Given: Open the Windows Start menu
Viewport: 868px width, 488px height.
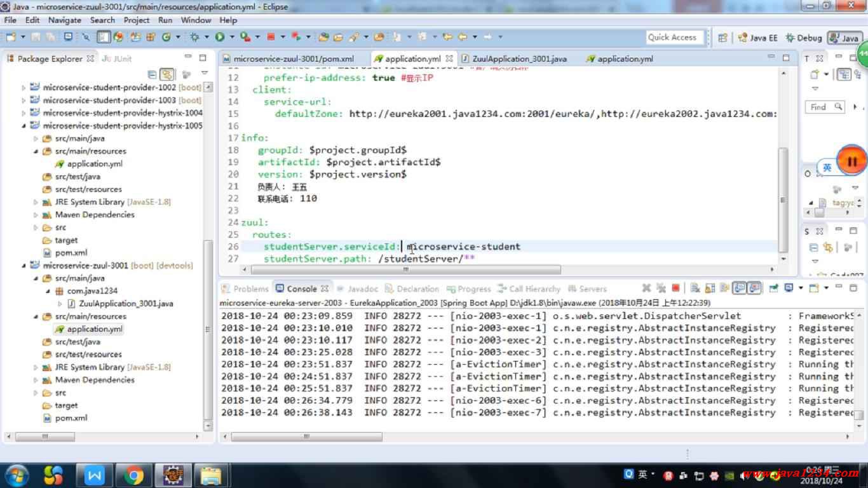Looking at the screenshot, I should pyautogui.click(x=16, y=475).
